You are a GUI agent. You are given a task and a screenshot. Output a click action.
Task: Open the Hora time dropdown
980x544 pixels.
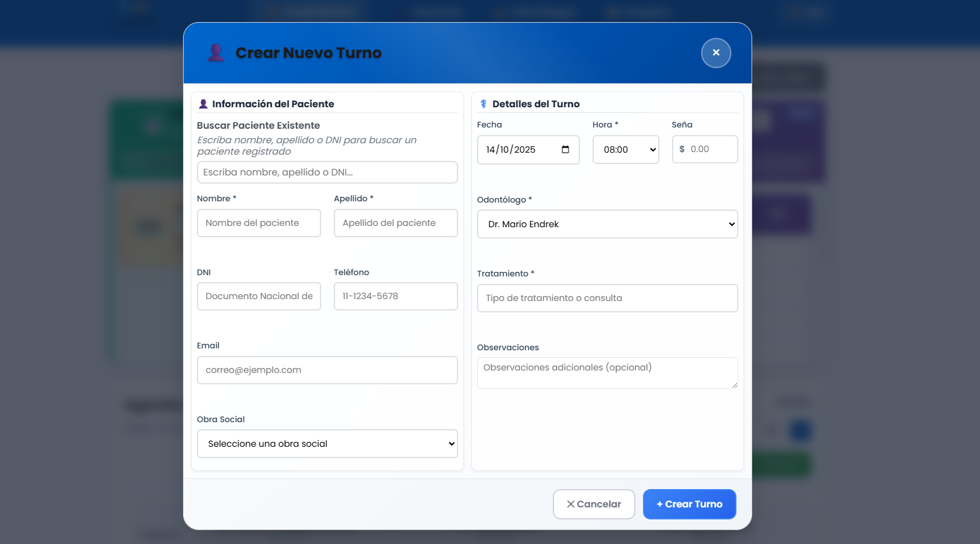coord(625,150)
